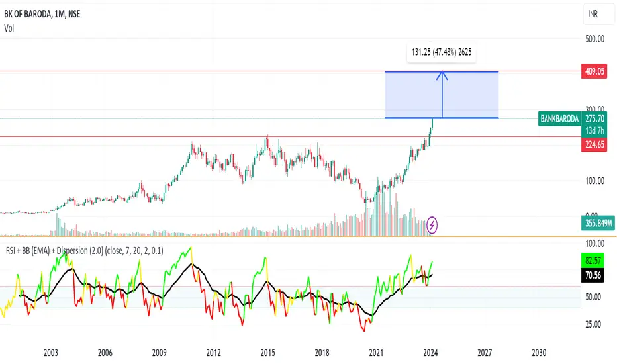Select the 409.05 red price label

594,71
